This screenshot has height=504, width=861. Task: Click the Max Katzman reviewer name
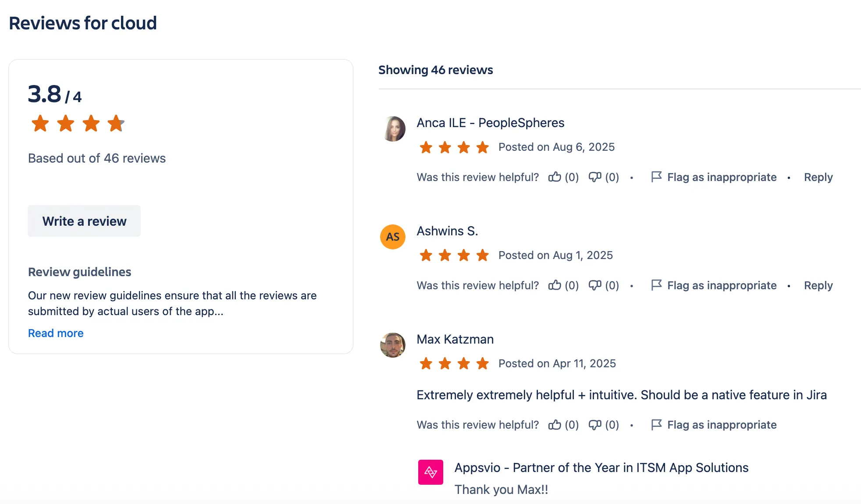coord(455,339)
